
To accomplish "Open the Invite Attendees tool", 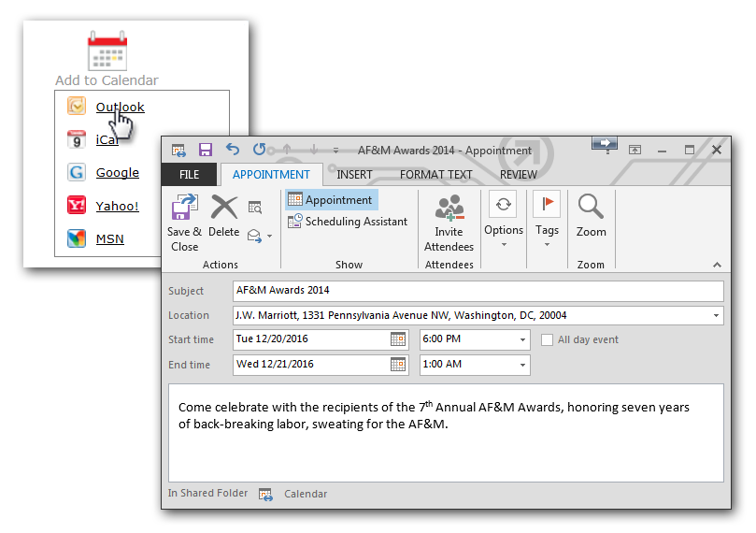I will (x=449, y=209).
